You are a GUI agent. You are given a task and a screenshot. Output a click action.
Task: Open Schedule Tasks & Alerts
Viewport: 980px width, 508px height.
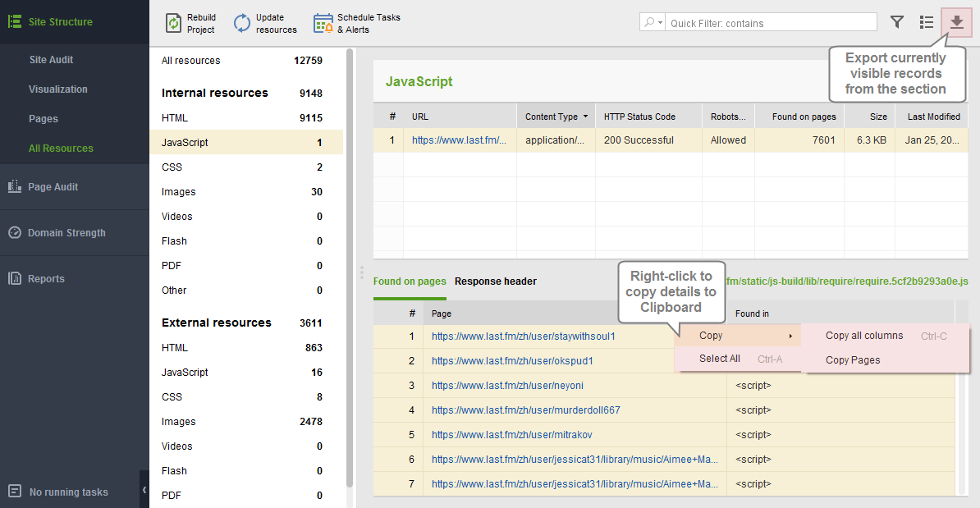(357, 23)
